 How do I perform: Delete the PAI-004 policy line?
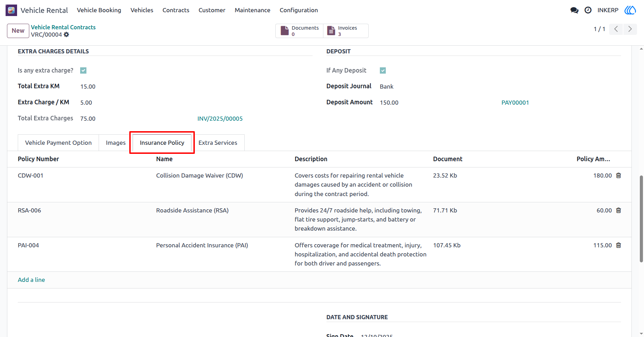coord(619,245)
